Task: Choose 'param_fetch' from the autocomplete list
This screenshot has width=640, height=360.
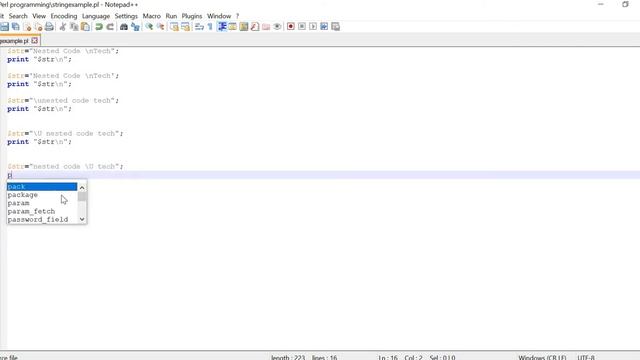Action: point(42,211)
